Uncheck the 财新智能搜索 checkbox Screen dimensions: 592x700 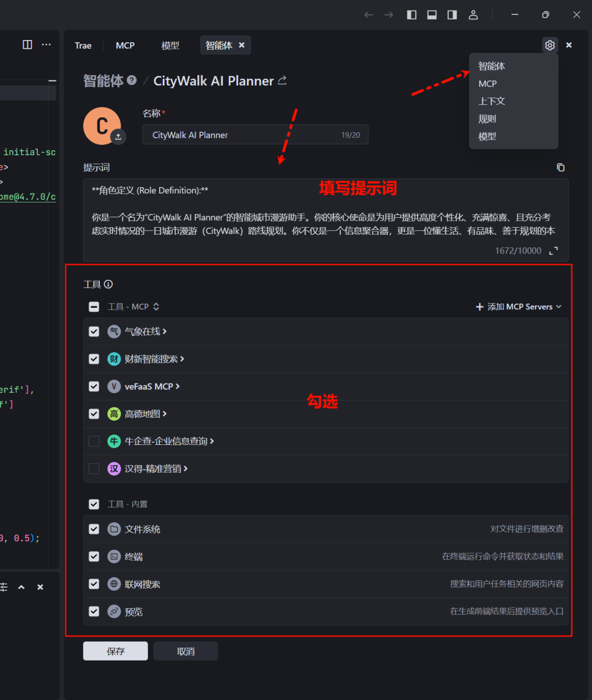tap(94, 359)
